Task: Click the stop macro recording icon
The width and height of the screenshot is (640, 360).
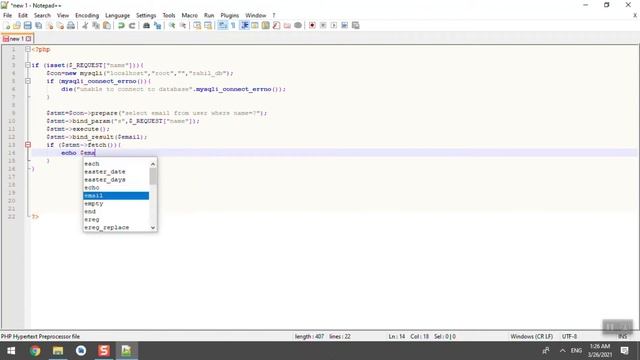Action: click(x=323, y=25)
